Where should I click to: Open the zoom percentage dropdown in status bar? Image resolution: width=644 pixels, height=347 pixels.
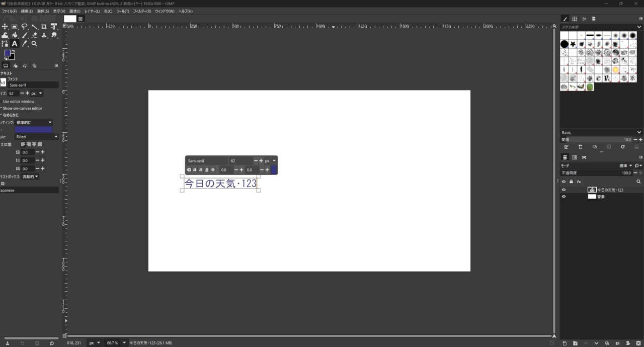coord(124,343)
